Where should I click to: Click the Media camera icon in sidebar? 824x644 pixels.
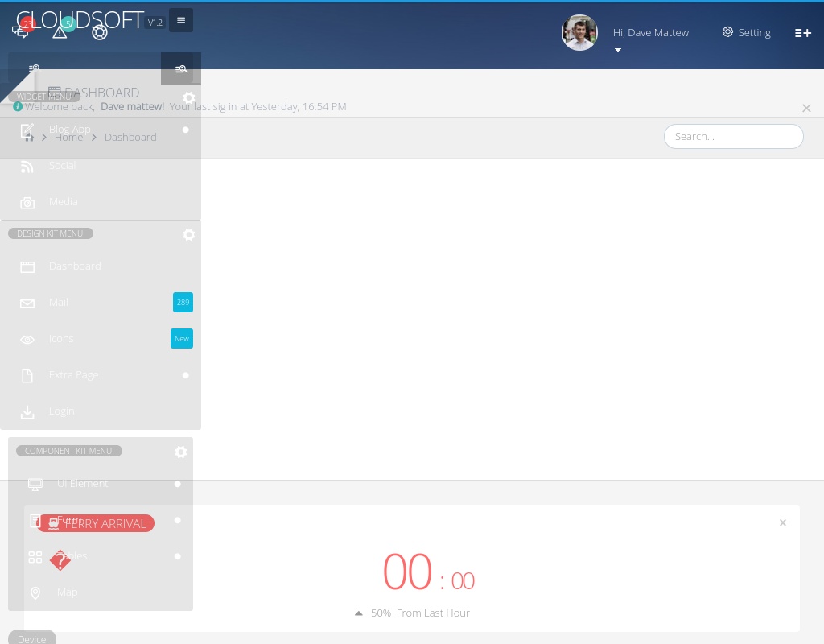[x=27, y=203]
